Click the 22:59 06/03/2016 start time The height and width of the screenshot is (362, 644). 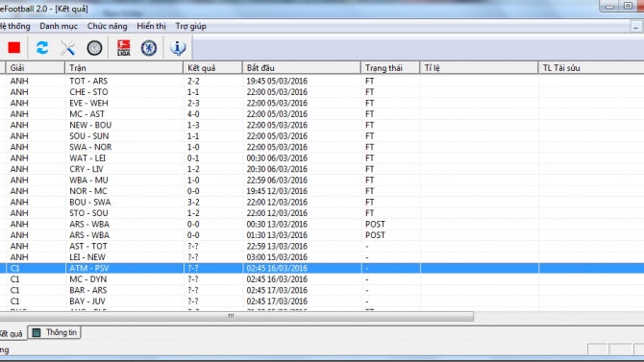pos(277,181)
